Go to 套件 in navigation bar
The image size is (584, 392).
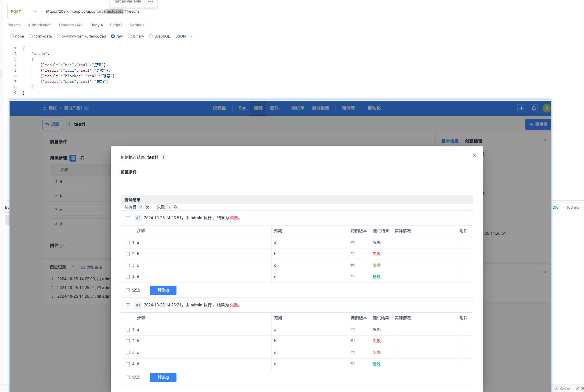pyautogui.click(x=274, y=108)
